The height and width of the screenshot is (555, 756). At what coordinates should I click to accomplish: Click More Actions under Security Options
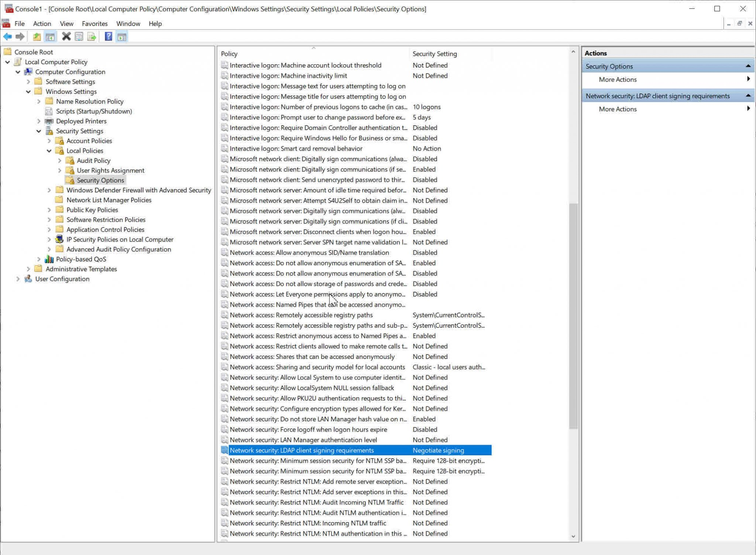click(618, 79)
